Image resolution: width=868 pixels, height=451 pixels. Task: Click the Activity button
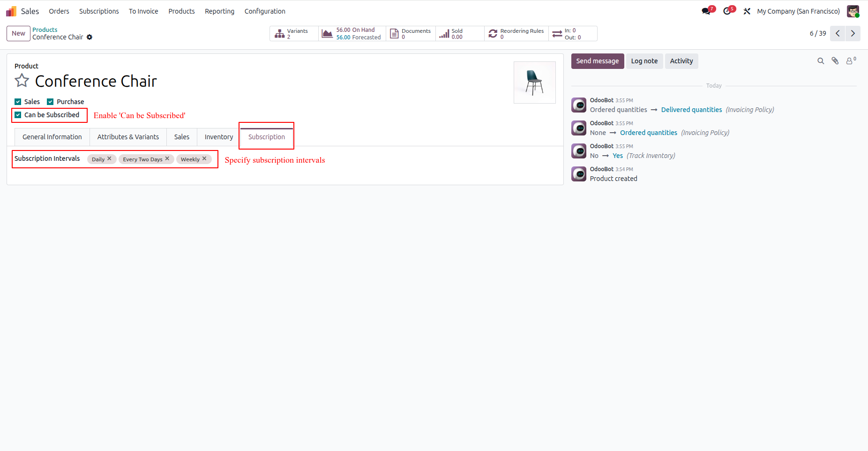[681, 61]
